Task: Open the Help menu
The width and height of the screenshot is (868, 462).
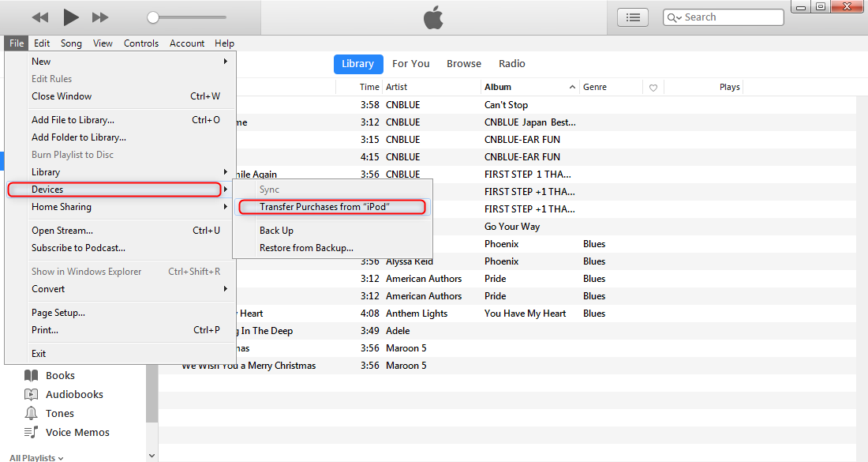Action: click(224, 43)
